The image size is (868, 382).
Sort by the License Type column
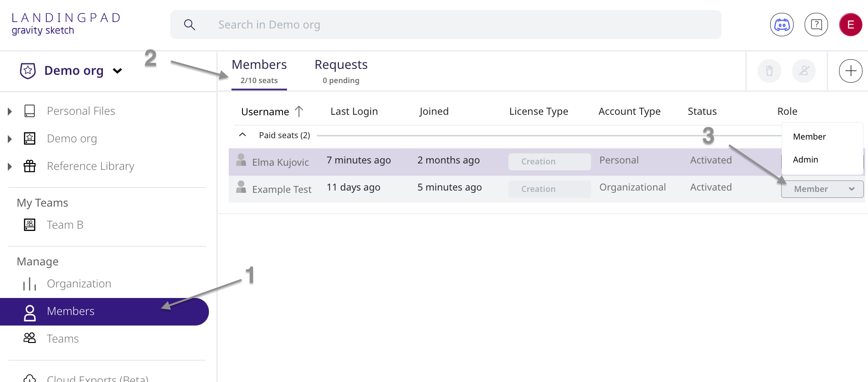[x=539, y=111]
